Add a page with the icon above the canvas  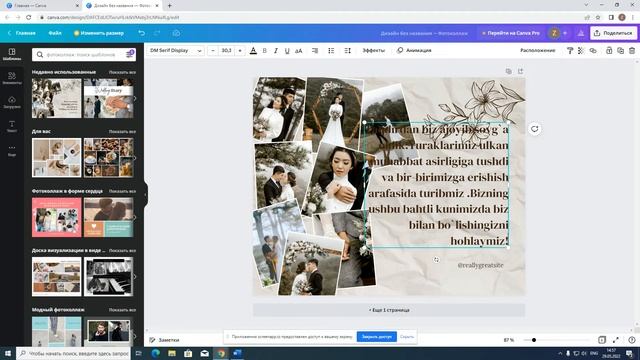[x=520, y=71]
